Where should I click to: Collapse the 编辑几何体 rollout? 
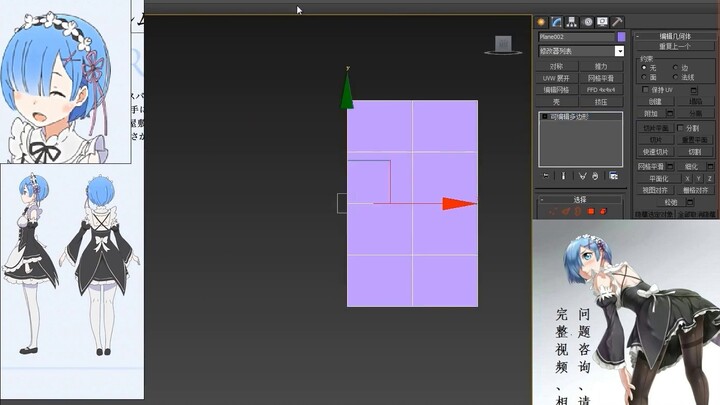677,35
